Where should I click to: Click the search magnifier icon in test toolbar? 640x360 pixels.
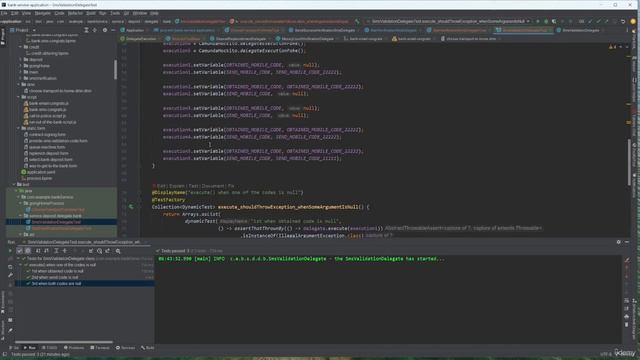pyautogui.click(x=118, y=251)
